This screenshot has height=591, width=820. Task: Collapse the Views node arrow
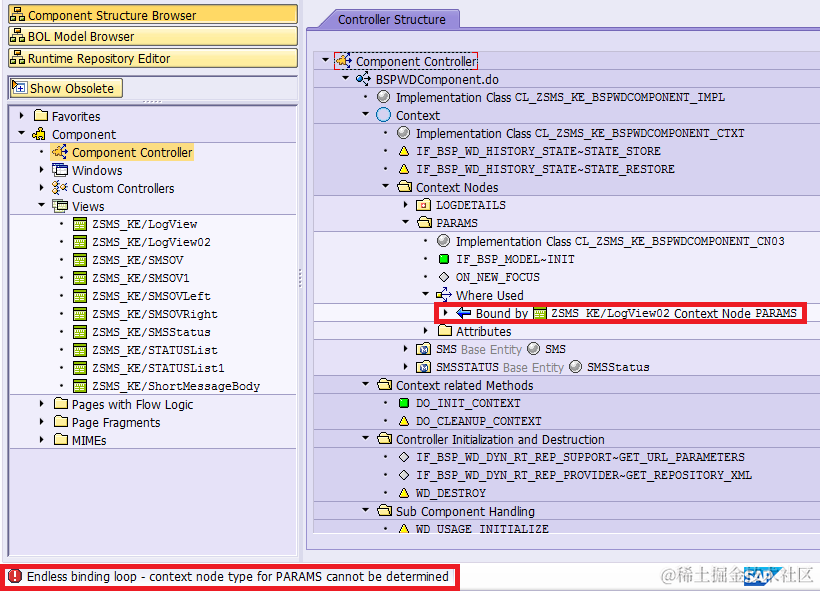click(x=42, y=205)
